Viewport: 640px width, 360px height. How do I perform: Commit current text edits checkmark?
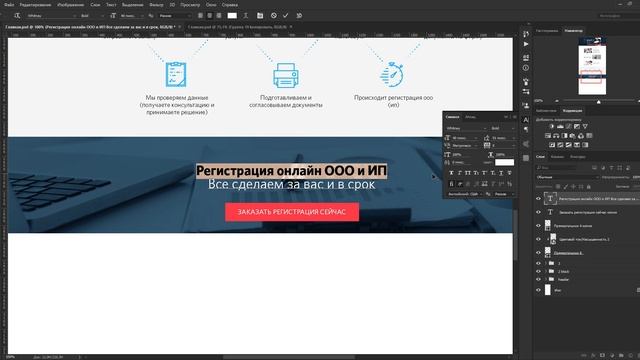click(286, 16)
